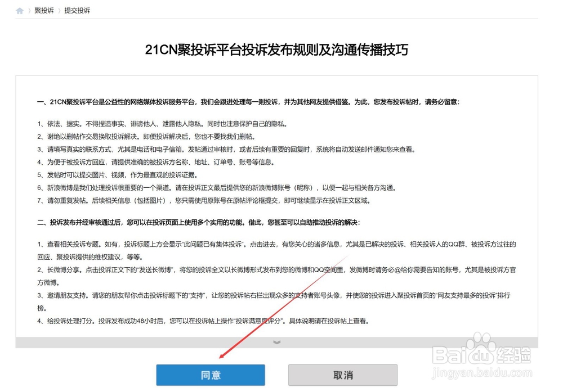Open the 聚投诉 breadcrumb link
The width and height of the screenshot is (563, 392).
tap(44, 11)
